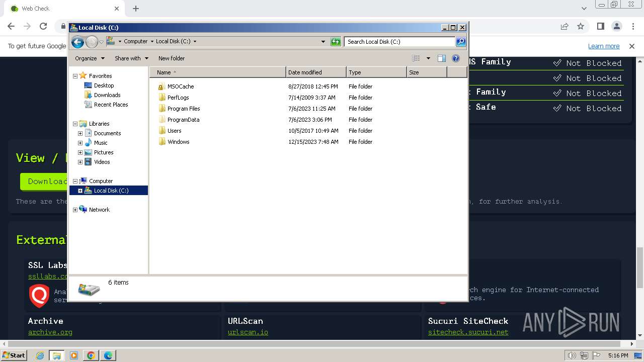Toggle Chrome side panel
Screen dimensions: 644x362
point(600,26)
